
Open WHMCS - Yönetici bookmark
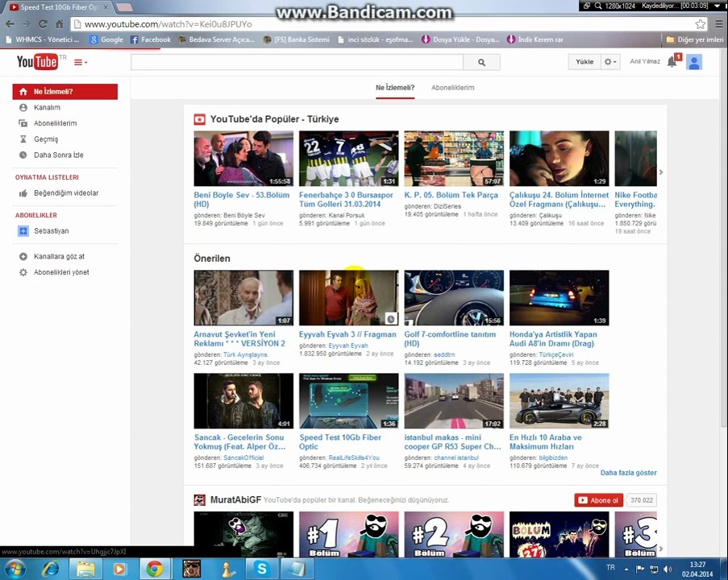pos(42,39)
